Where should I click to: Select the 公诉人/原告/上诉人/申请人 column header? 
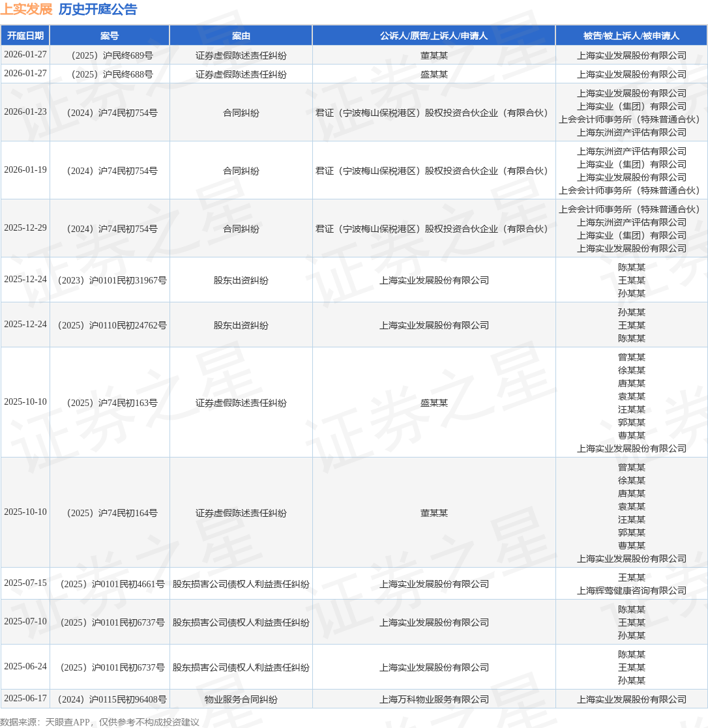pyautogui.click(x=434, y=36)
